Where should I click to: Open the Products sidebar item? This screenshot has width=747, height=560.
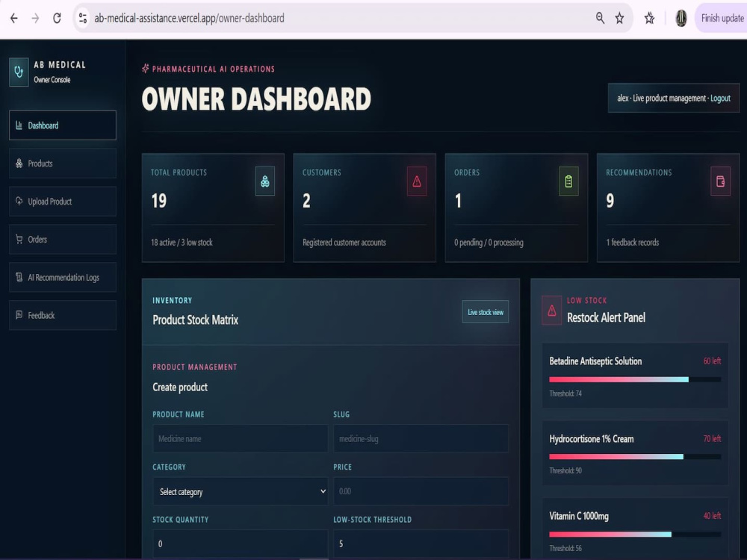click(63, 164)
